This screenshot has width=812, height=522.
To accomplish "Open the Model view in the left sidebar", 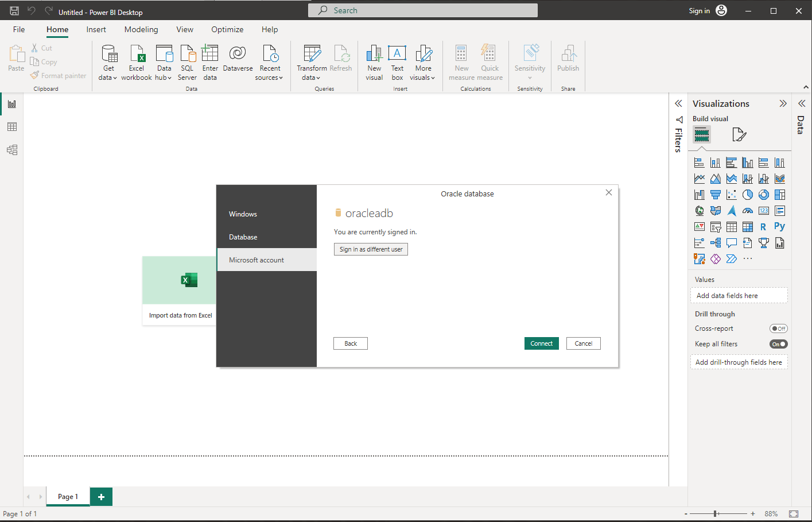I will 12,149.
